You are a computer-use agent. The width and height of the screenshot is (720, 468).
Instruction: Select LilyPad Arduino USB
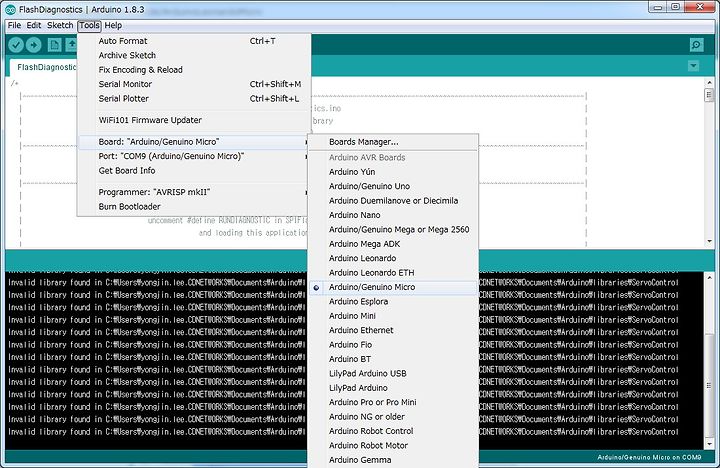click(x=393, y=373)
